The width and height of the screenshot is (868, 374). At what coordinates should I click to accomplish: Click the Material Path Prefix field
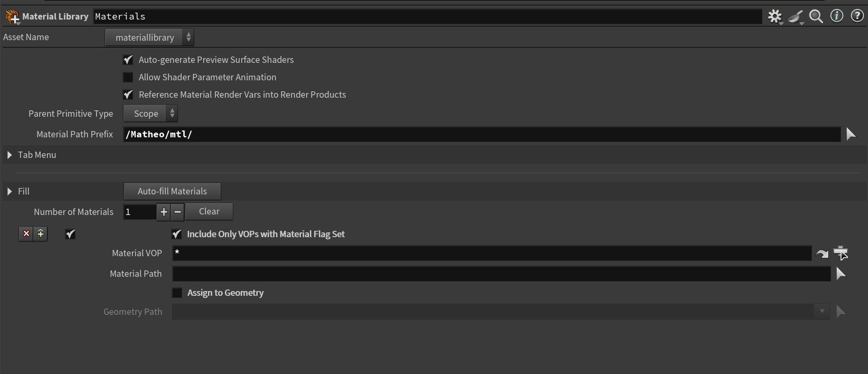point(481,134)
